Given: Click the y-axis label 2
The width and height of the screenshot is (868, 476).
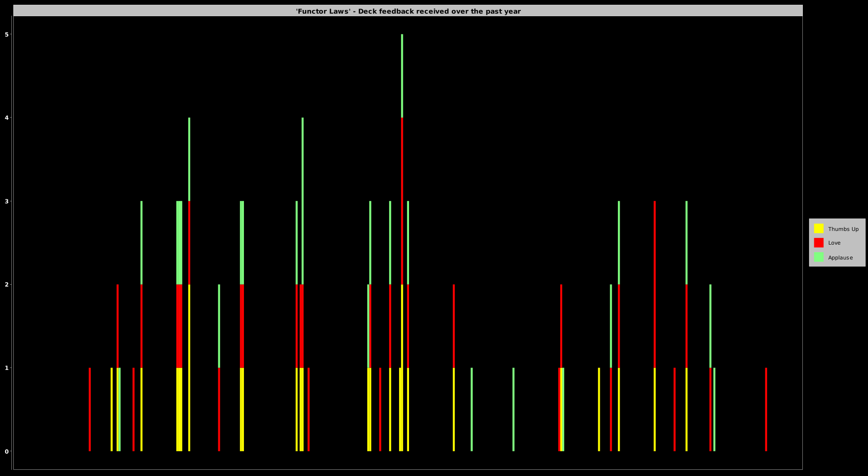Looking at the screenshot, I should pyautogui.click(x=7, y=285).
